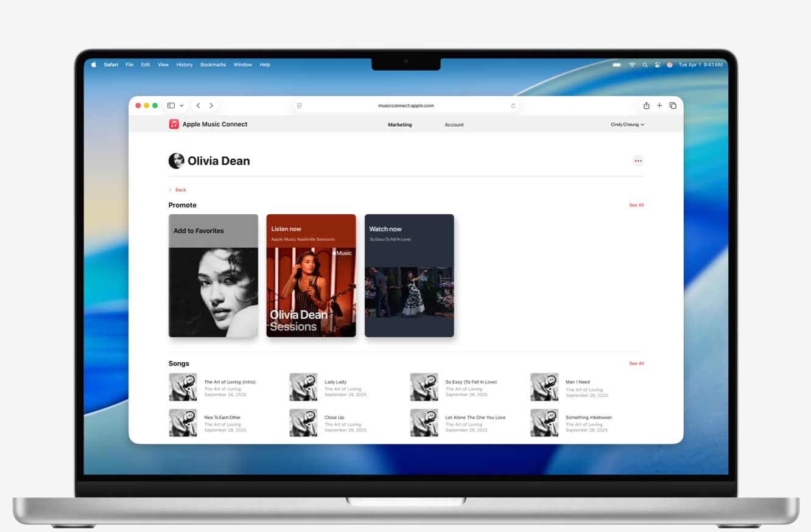Click See All next to Promote
Screen dimensions: 811x532
(x=636, y=205)
